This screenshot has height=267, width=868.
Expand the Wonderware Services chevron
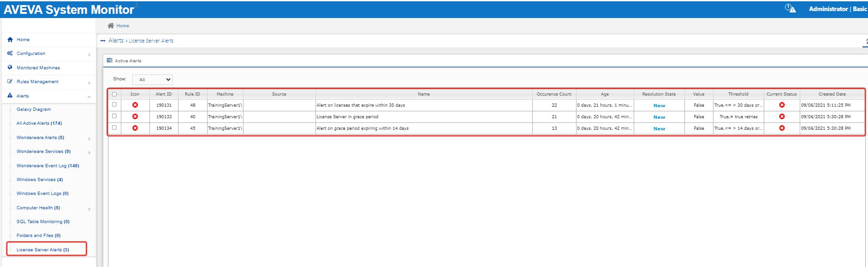pos(89,152)
